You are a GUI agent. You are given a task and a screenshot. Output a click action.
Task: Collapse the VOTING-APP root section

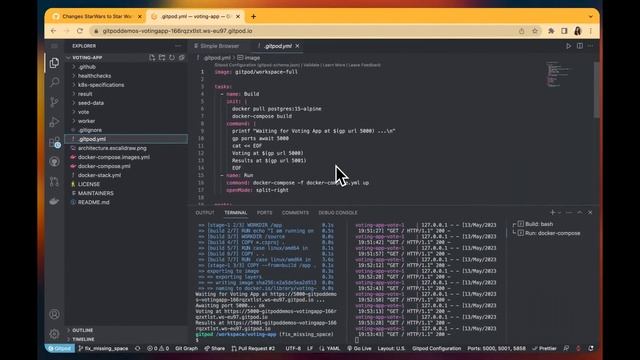point(87,58)
